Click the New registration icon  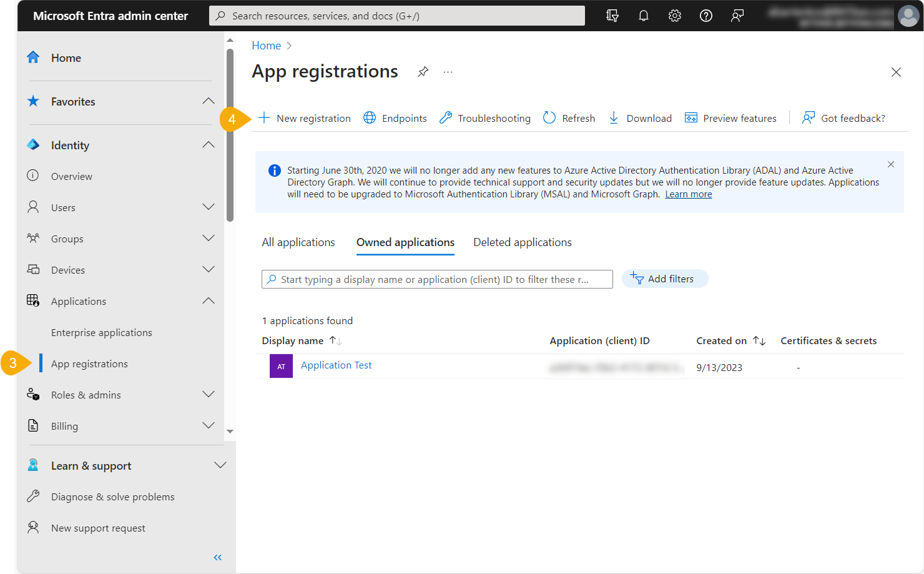click(265, 117)
